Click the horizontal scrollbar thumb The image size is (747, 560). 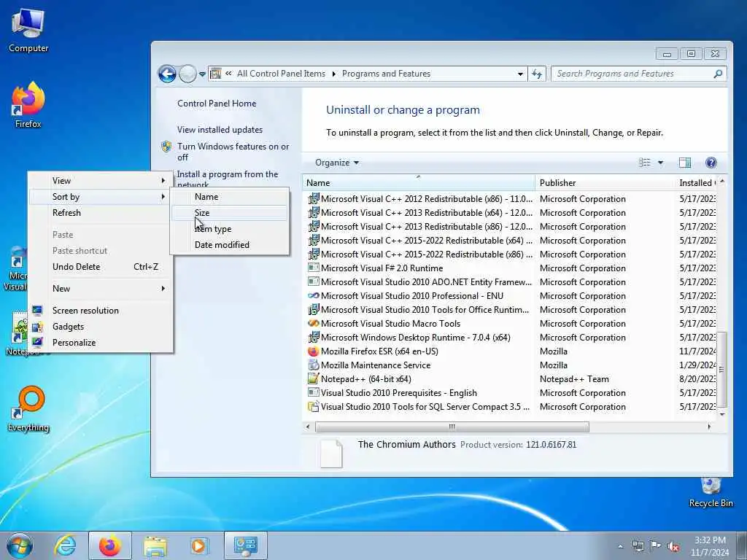coord(452,427)
